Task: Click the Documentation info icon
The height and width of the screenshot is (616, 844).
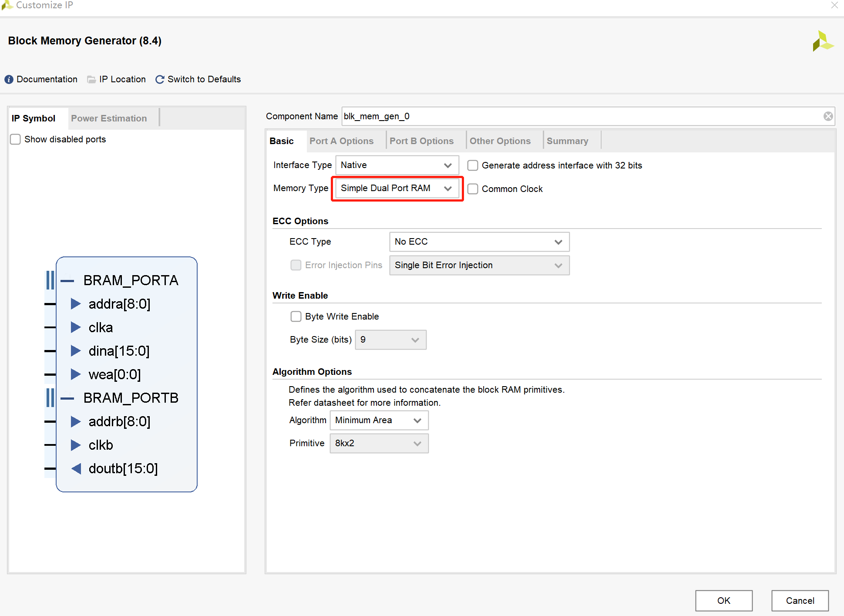Action: [9, 79]
